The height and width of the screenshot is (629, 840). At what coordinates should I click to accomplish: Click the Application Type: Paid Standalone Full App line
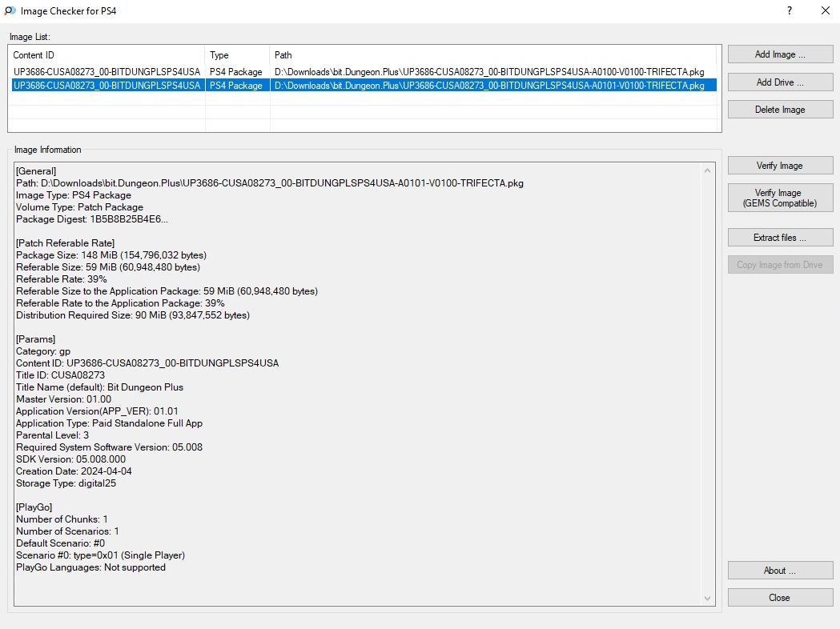[109, 423]
